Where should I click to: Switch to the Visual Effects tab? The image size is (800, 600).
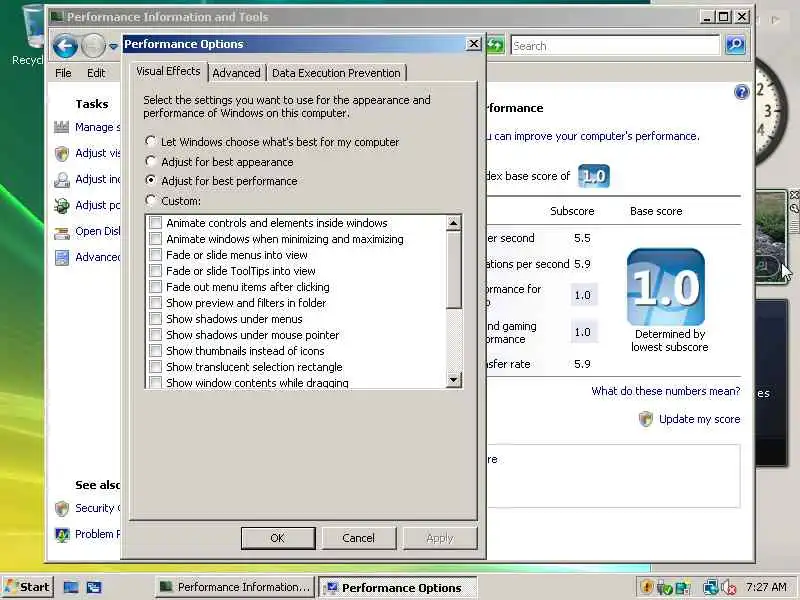[168, 71]
